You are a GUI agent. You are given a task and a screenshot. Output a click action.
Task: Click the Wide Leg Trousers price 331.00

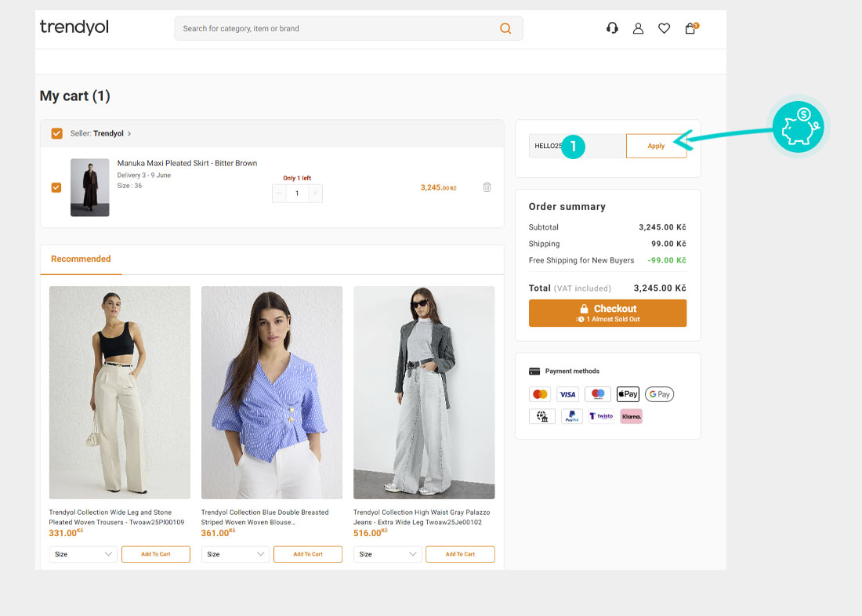(x=66, y=533)
